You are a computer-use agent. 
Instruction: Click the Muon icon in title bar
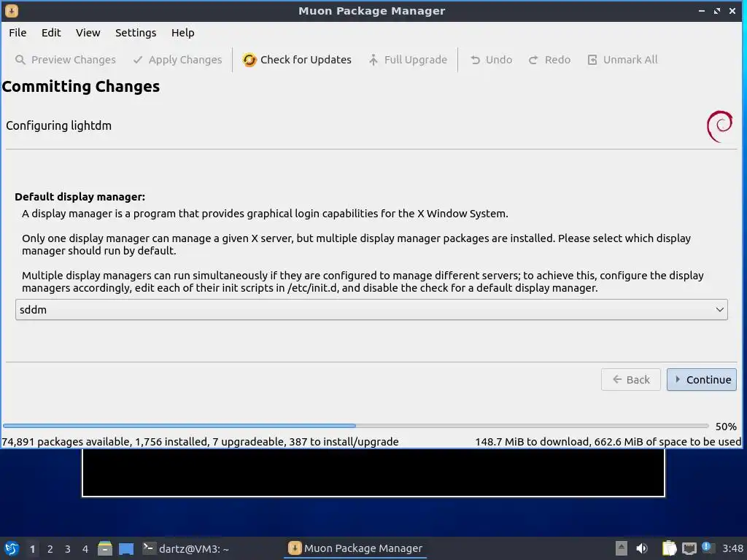click(12, 10)
